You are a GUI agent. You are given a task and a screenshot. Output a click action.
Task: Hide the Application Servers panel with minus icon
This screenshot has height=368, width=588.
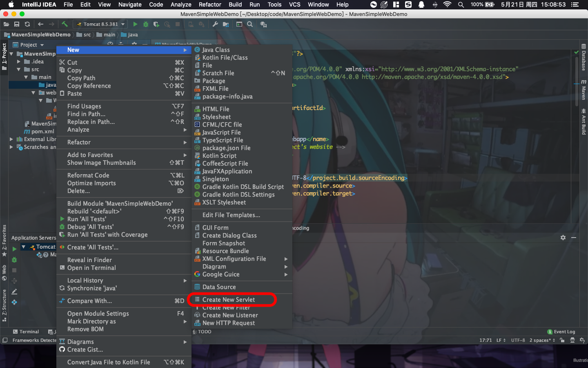pyautogui.click(x=574, y=238)
